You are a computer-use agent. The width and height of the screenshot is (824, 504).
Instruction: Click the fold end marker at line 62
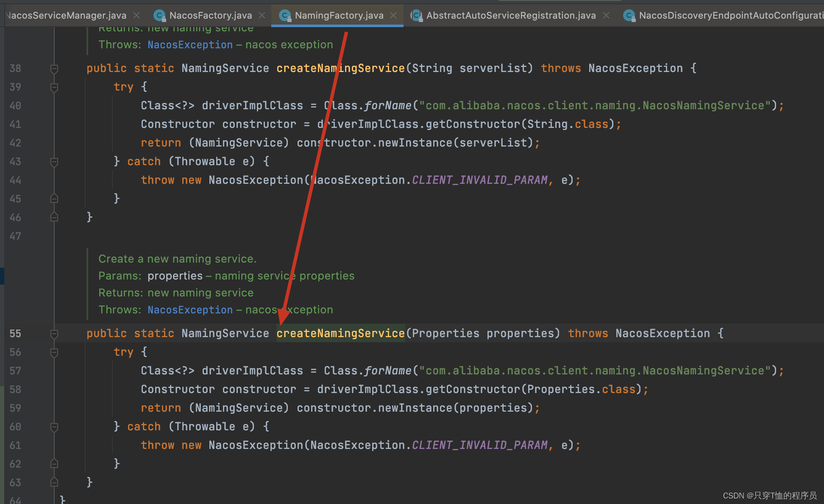click(54, 463)
